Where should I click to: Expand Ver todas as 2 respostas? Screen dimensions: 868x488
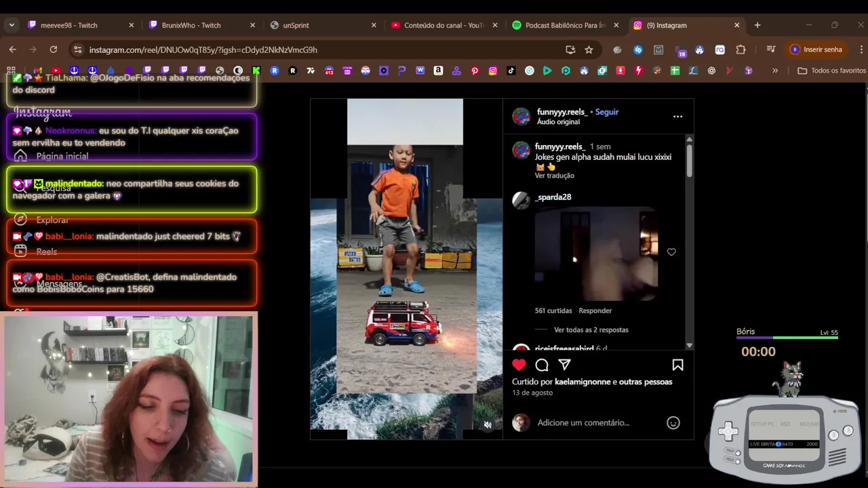pyautogui.click(x=591, y=330)
